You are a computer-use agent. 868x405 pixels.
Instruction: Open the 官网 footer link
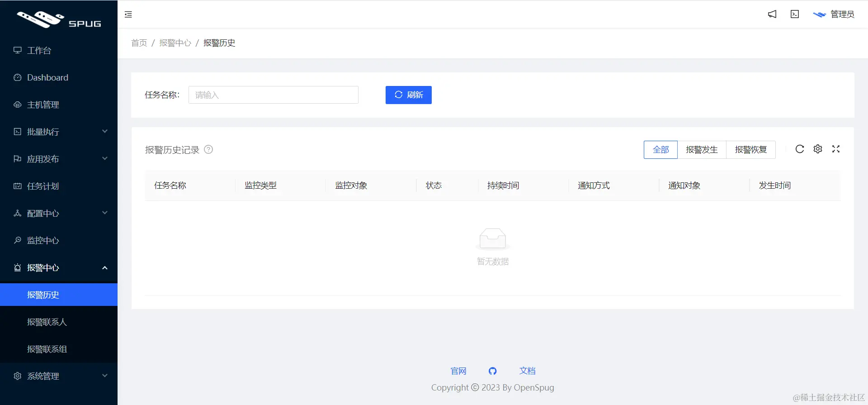point(458,371)
